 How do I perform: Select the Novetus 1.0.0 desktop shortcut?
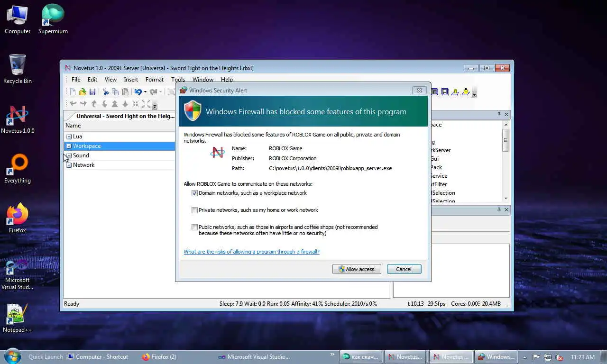(x=18, y=119)
